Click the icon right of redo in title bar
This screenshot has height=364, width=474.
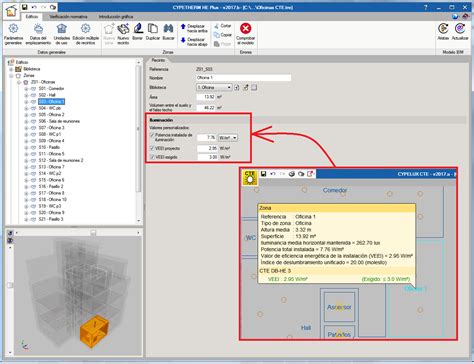(53, 7)
